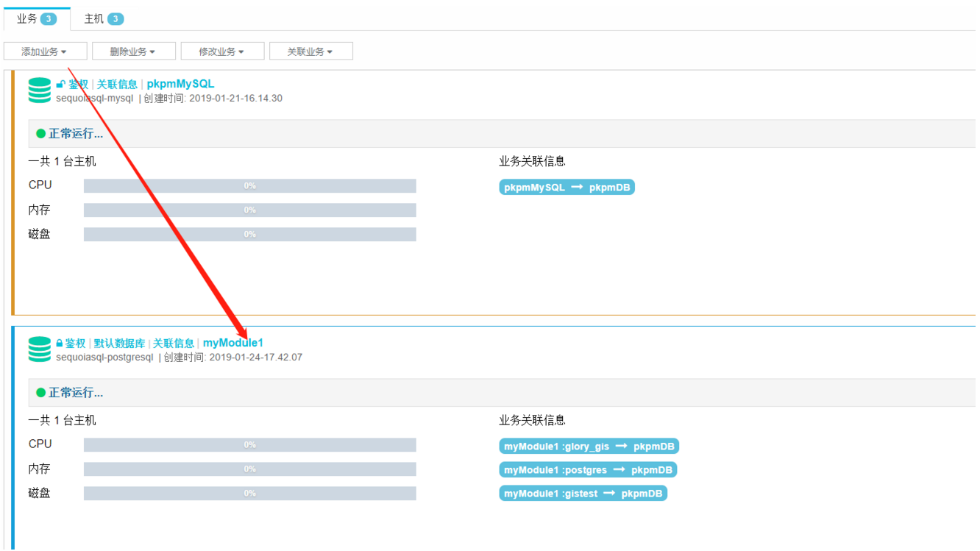The image size is (980, 551).
Task: Open the pkpmMySQL service name link
Action: pyautogui.click(x=180, y=84)
